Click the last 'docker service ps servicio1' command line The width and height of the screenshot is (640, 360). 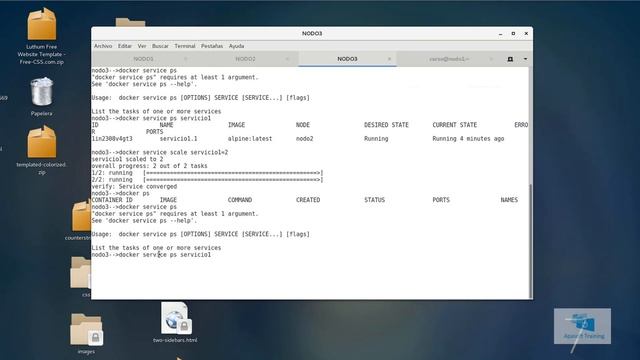pos(151,255)
